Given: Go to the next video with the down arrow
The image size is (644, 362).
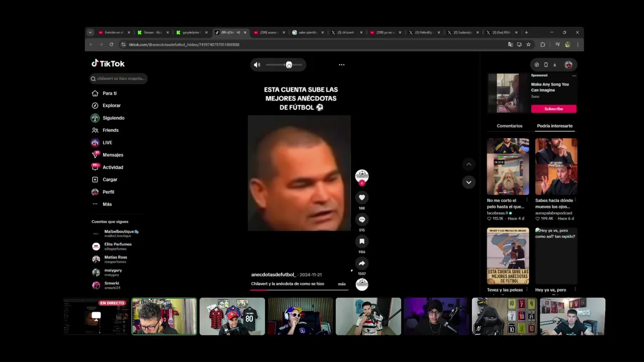Looking at the screenshot, I should coord(468,182).
